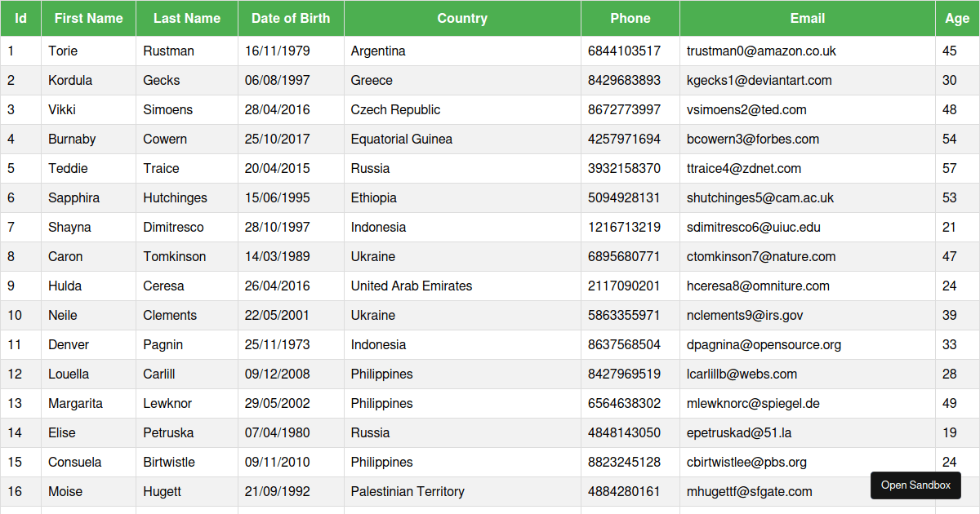Click the Email column header
The width and height of the screenshot is (980, 514).
(x=808, y=18)
